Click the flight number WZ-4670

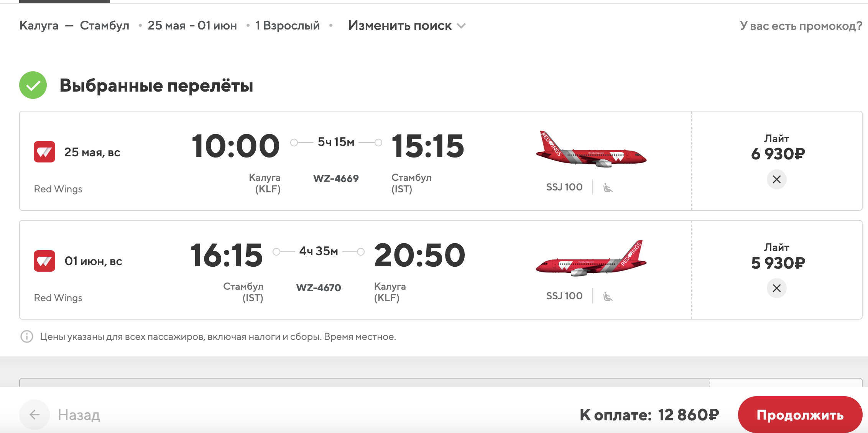pyautogui.click(x=319, y=287)
